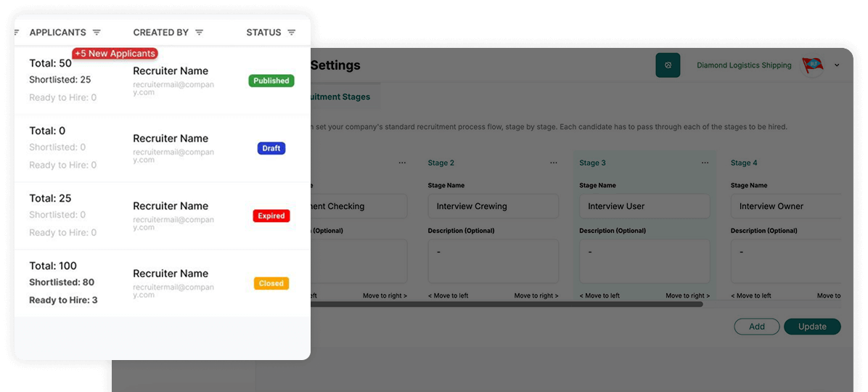868x392 pixels.
Task: Click Move to left under Stage 3
Action: [x=599, y=295]
